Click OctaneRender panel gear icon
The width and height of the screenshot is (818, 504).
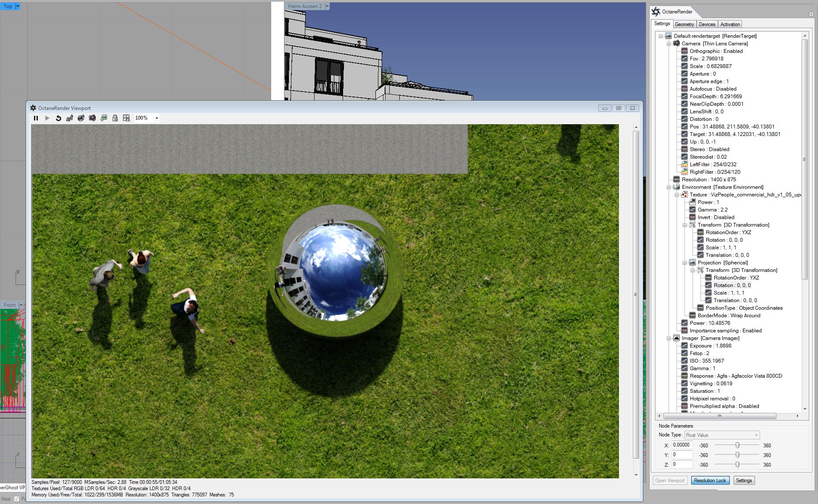pyautogui.click(x=811, y=14)
